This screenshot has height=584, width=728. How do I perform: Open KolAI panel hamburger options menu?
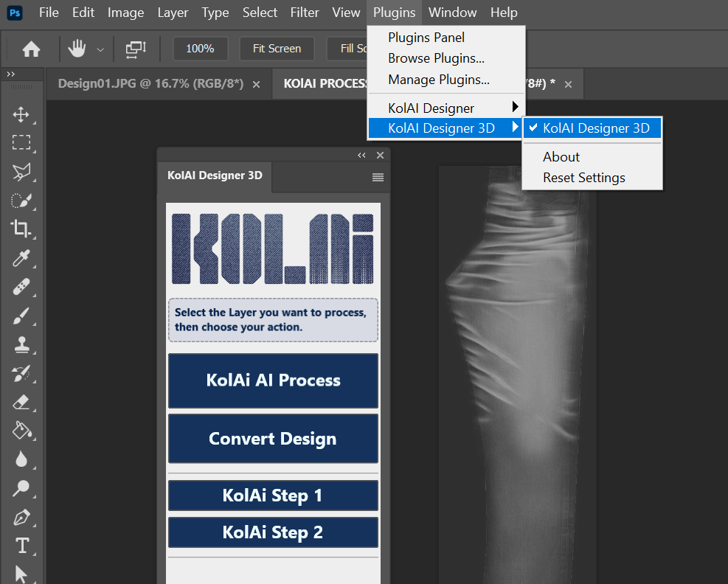coord(378,177)
